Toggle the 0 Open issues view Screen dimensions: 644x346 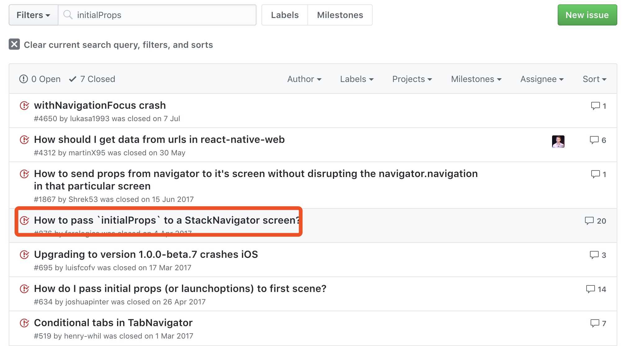[x=40, y=78]
